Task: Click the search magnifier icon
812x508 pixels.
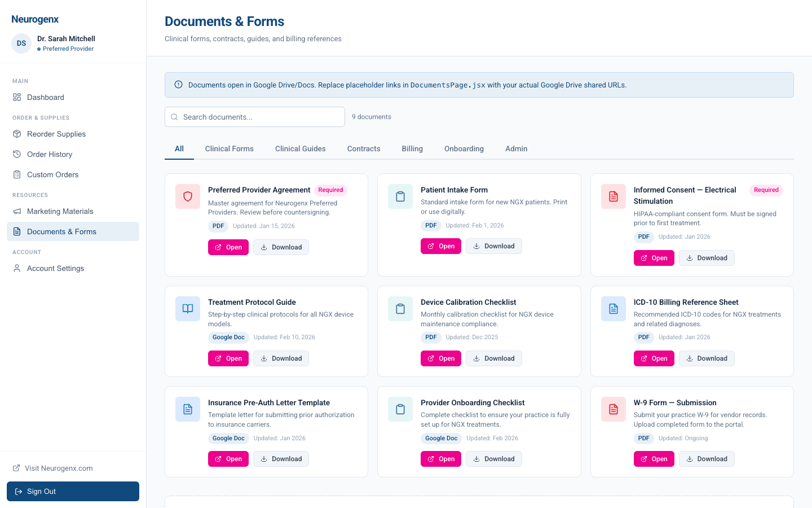Action: coord(174,117)
